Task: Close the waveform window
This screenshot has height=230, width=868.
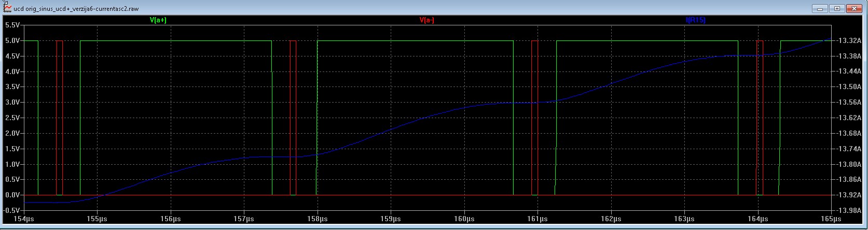Action: (853, 8)
